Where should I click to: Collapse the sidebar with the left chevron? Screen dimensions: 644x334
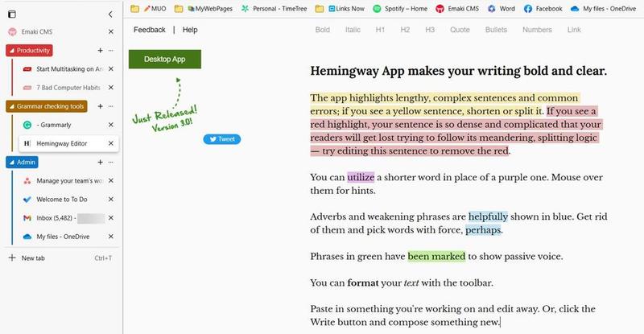(x=110, y=14)
